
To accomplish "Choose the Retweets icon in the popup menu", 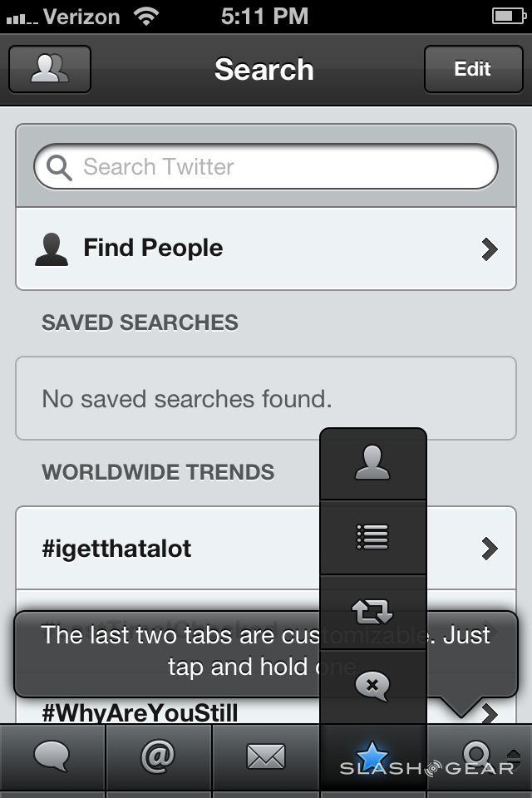I will pyautogui.click(x=372, y=613).
